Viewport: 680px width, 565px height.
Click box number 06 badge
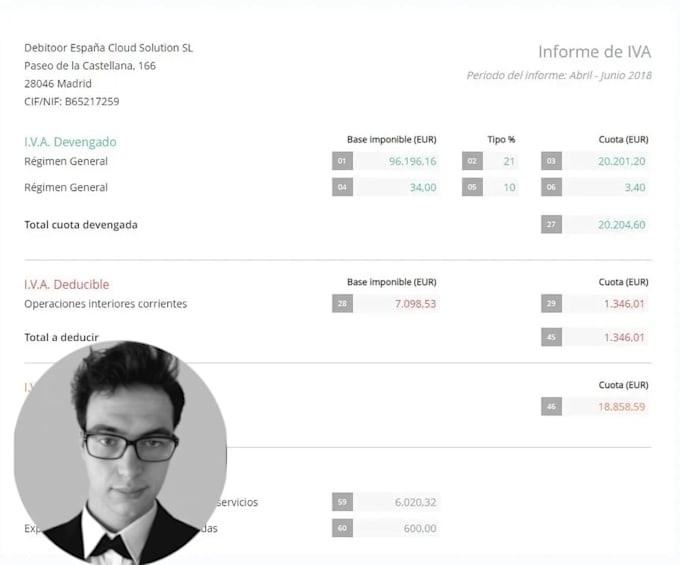[551, 187]
